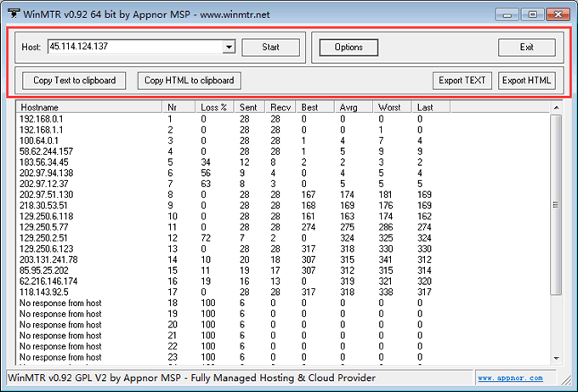Copy Text to clipboard
Screen dimensions: 578x392
pos(74,81)
